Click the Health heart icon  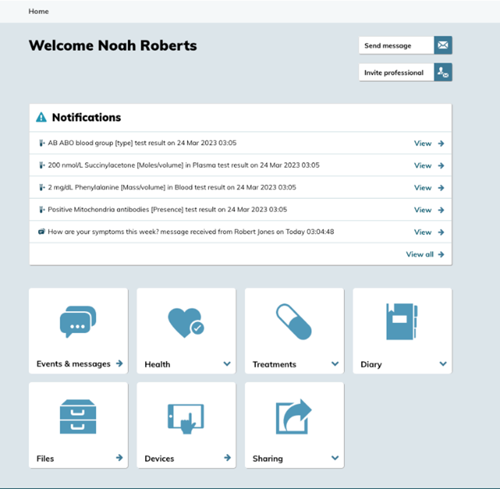(186, 323)
